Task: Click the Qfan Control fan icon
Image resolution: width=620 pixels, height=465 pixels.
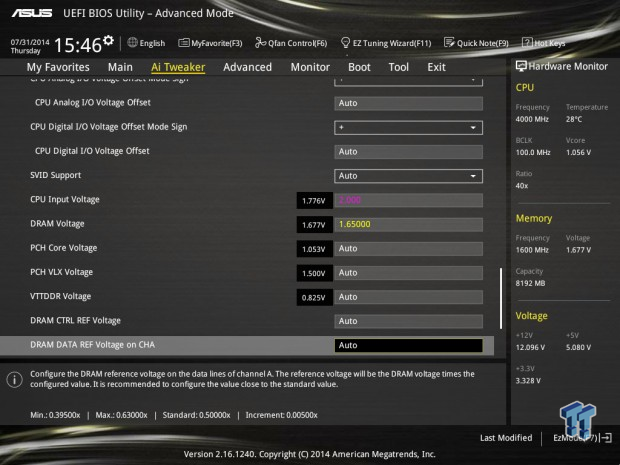Action: pyautogui.click(x=260, y=42)
